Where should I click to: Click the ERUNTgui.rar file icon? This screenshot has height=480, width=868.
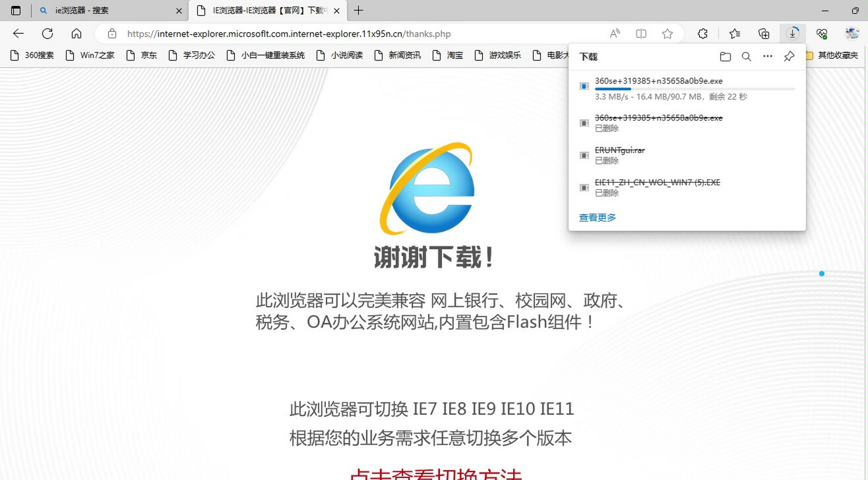[x=584, y=155]
